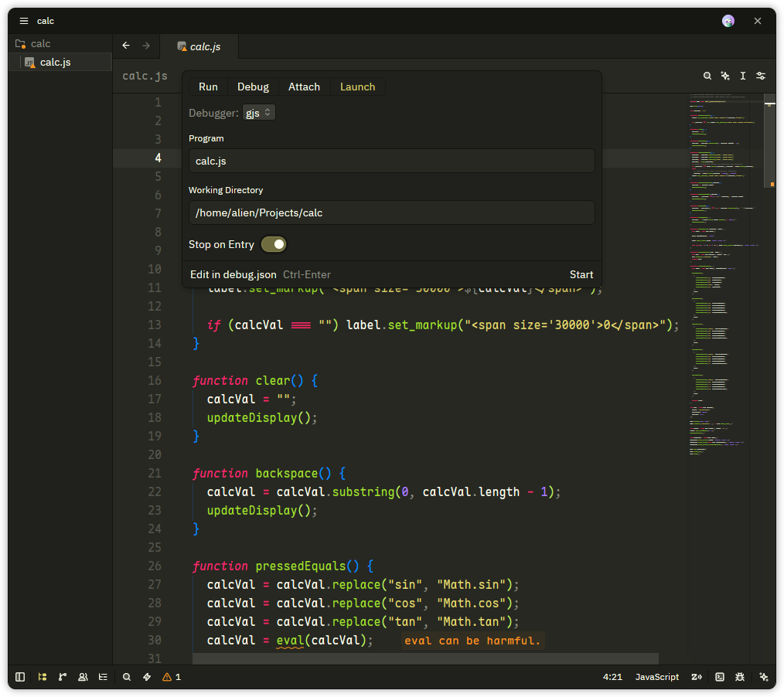Viewport: 784px width, 697px height.
Task: Toggle the project panel icon
Action: tap(43, 677)
